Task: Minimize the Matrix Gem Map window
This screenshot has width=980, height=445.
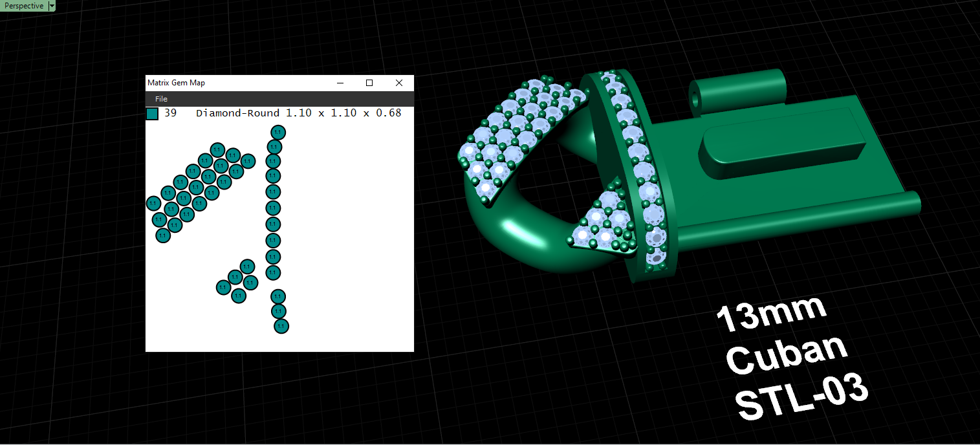Action: (x=340, y=83)
